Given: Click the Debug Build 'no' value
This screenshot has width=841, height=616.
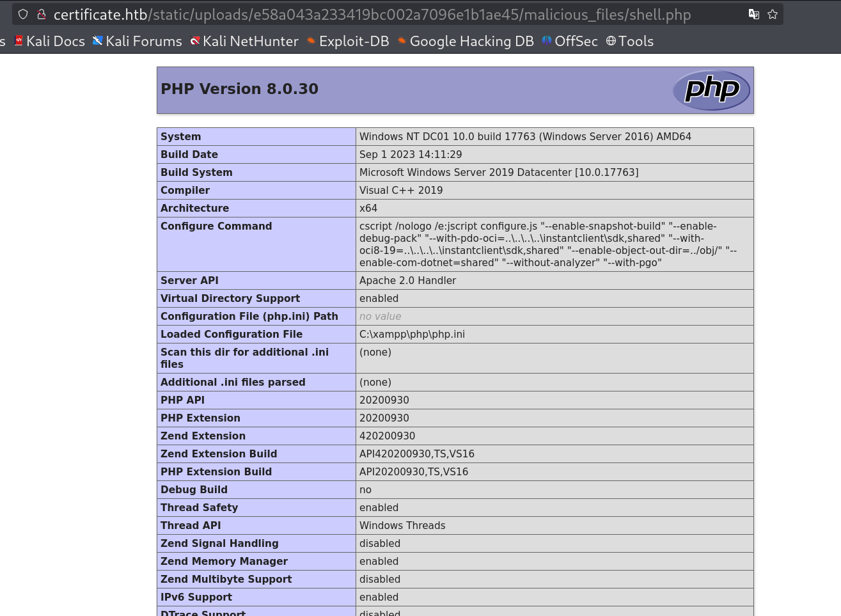Looking at the screenshot, I should 365,489.
